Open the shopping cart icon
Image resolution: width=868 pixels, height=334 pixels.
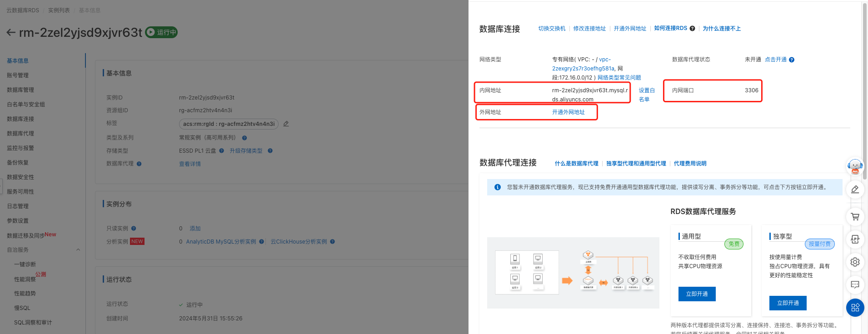point(855,216)
